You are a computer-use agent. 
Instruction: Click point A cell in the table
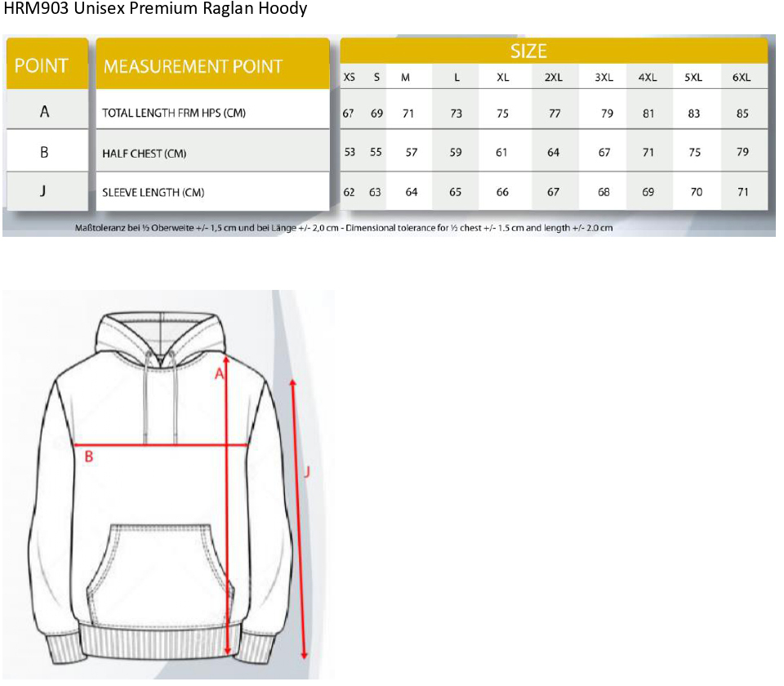[44, 113]
